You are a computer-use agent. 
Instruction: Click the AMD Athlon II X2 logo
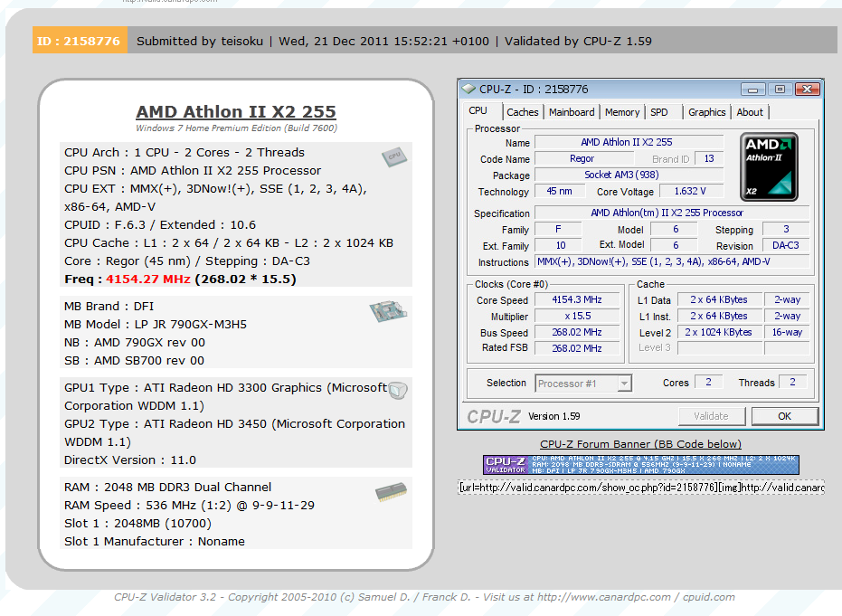[769, 167]
